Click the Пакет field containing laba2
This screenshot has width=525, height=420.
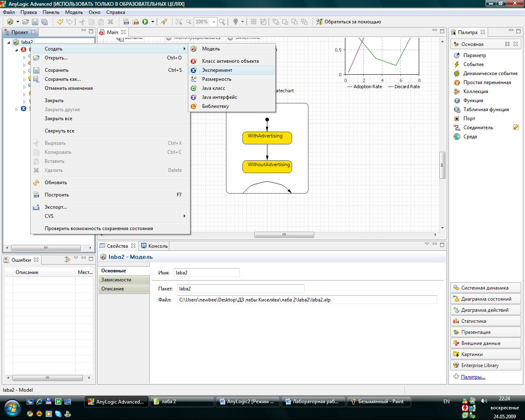(x=241, y=289)
